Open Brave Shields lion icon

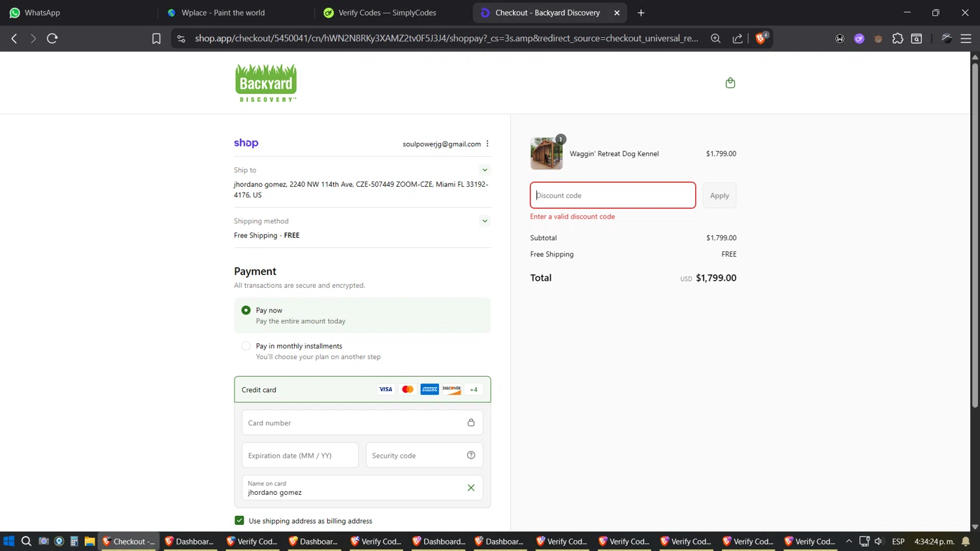click(x=760, y=39)
